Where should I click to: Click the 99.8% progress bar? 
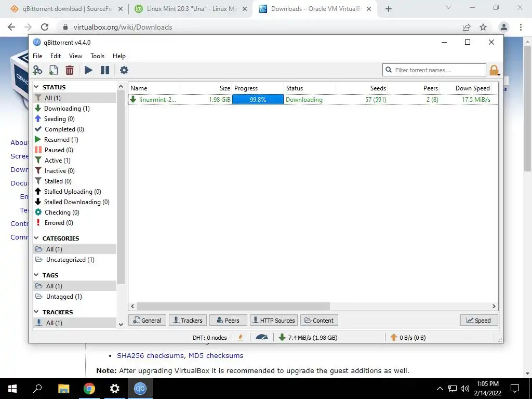pos(258,99)
